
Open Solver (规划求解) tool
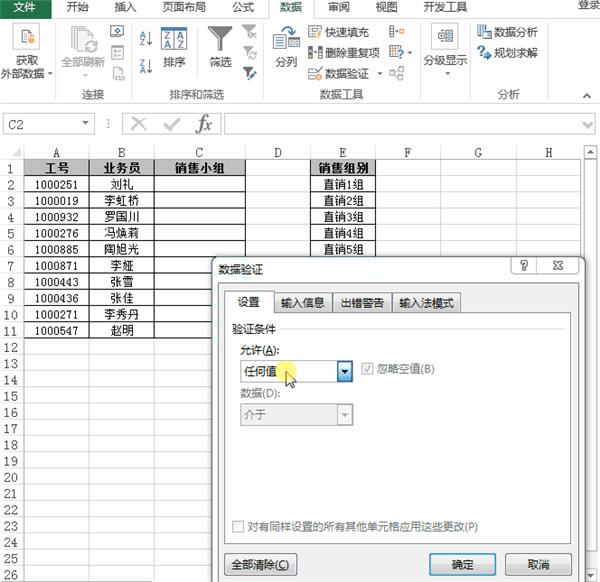507,52
